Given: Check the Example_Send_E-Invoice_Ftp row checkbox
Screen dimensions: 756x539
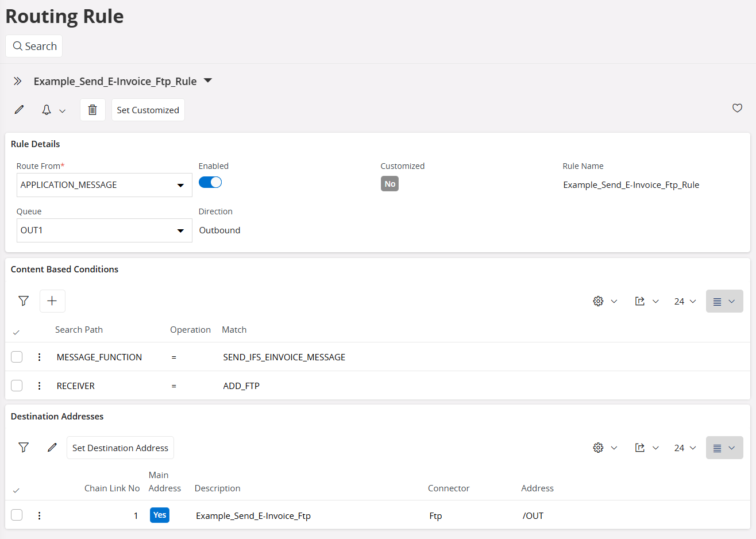Looking at the screenshot, I should point(17,515).
